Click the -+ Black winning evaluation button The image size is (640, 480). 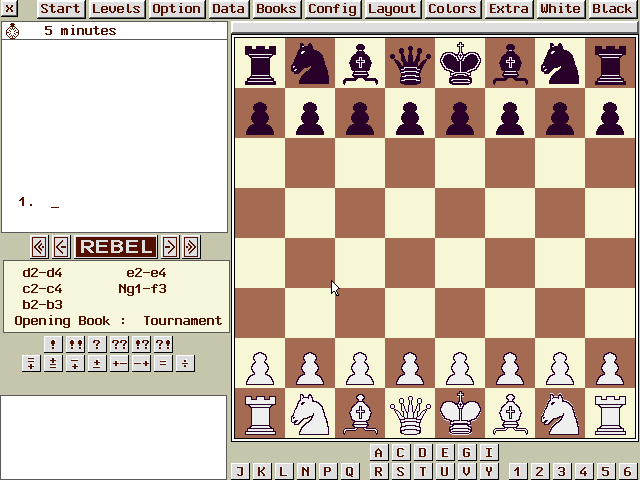point(141,363)
